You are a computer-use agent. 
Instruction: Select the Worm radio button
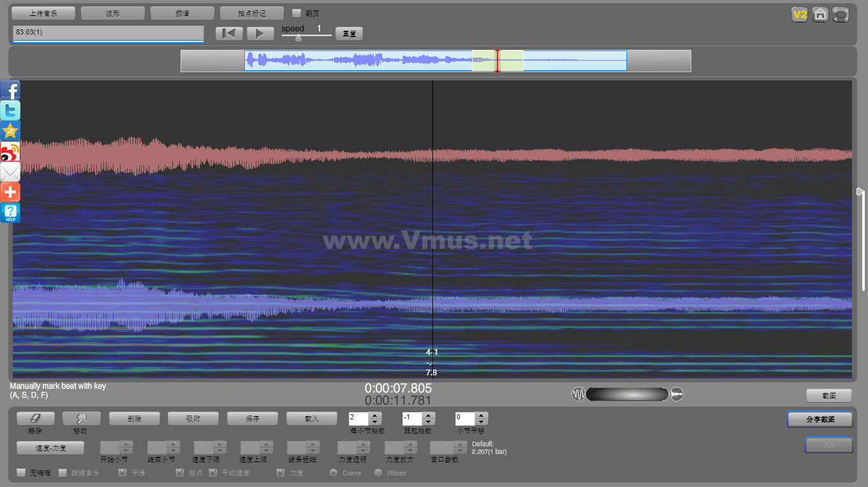pos(378,473)
